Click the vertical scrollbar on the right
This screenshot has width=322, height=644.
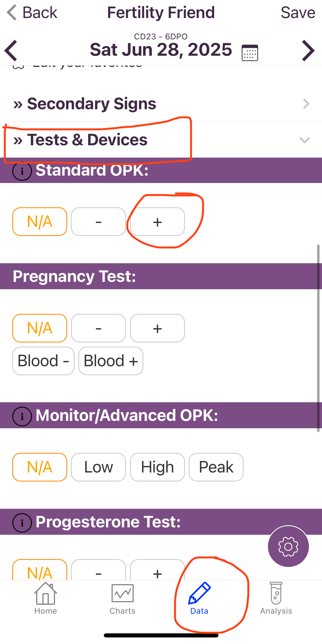click(318, 338)
